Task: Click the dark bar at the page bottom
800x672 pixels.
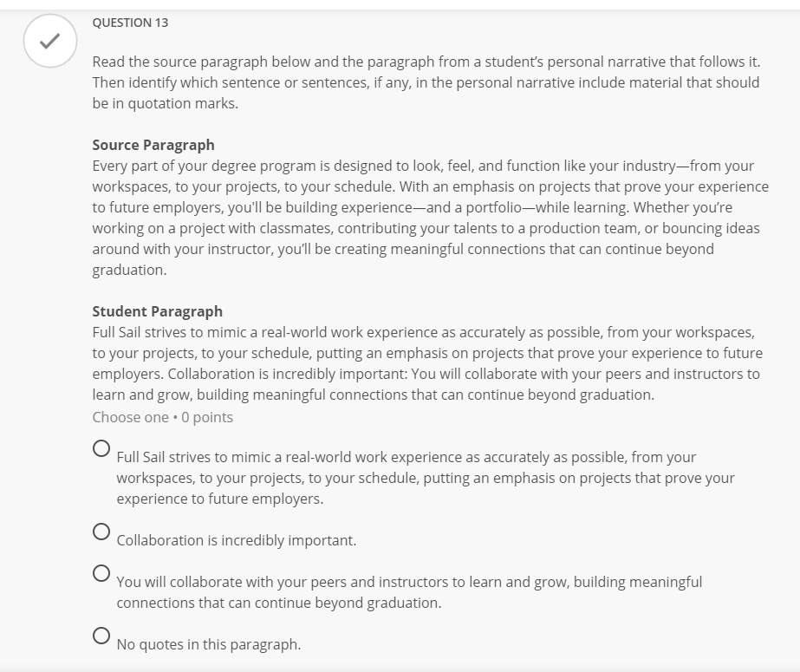Action: (x=400, y=669)
